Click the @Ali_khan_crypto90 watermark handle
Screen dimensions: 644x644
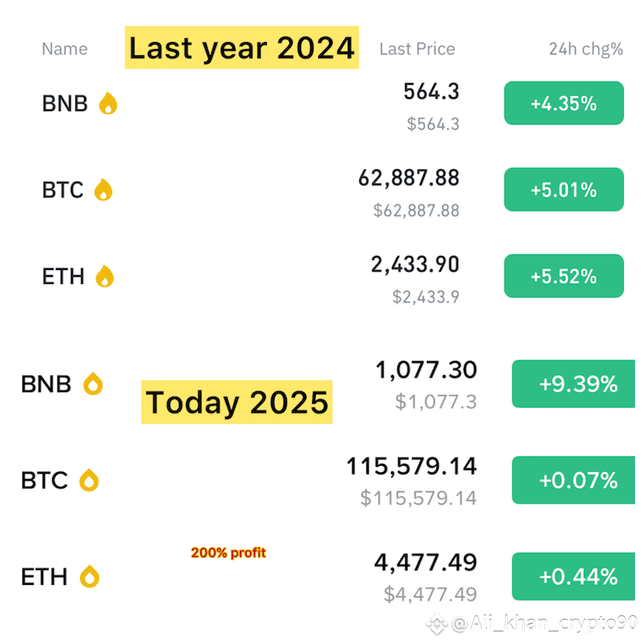pyautogui.click(x=544, y=623)
